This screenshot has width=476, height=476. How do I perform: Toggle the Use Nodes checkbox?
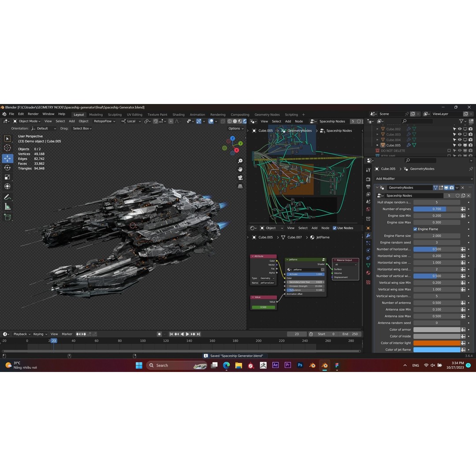point(335,228)
